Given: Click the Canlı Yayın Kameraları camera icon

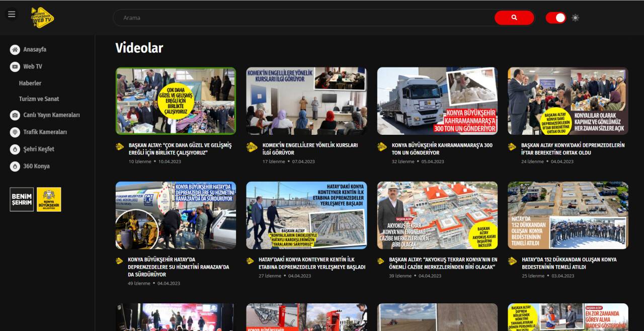Looking at the screenshot, I should (x=15, y=115).
